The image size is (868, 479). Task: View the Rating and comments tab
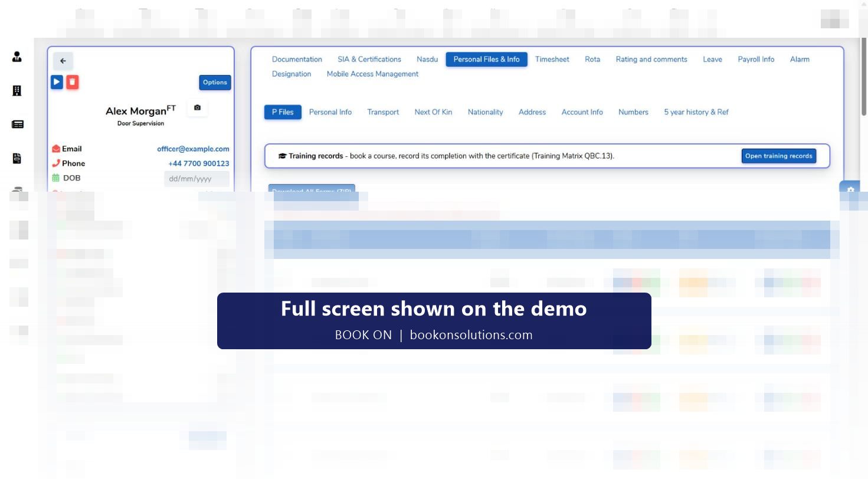pos(651,59)
